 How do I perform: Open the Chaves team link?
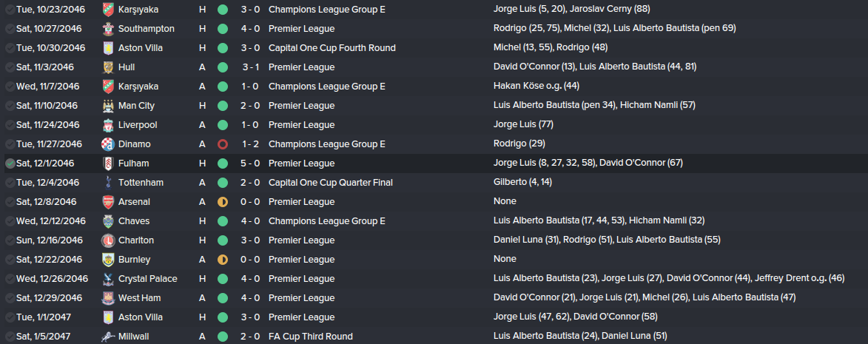134,221
